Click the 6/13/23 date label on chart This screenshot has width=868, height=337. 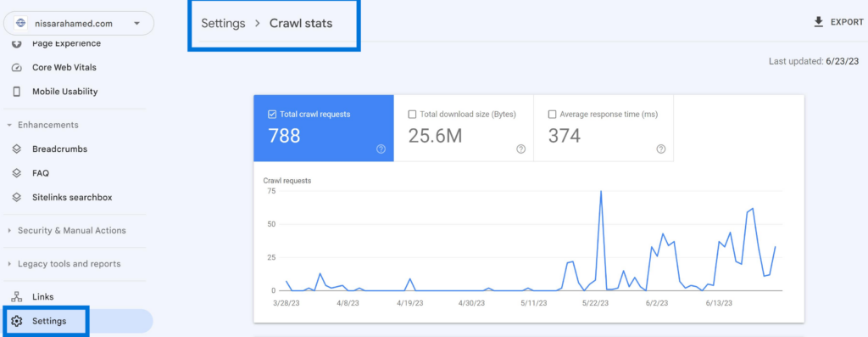720,303
